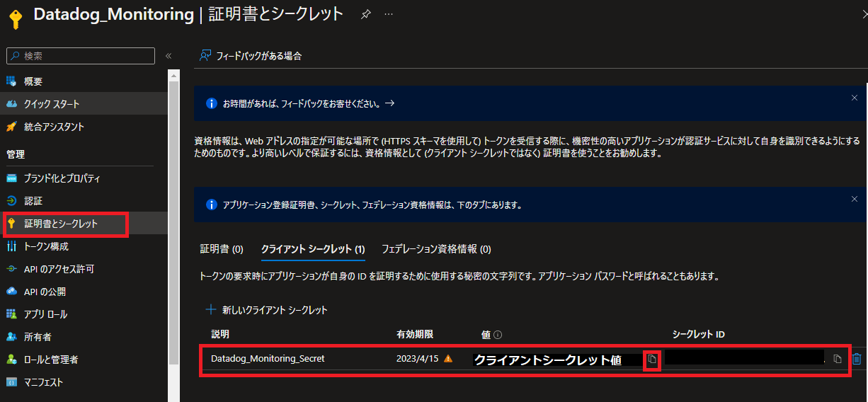Dismiss the feedback info banner
Image resolution: width=868 pixels, height=402 pixels.
pos(855,98)
